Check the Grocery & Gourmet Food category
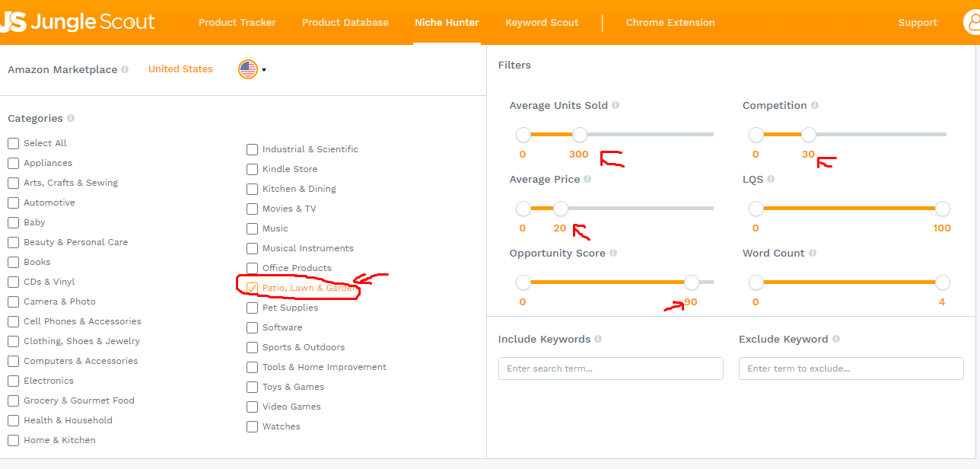980x469 pixels. pyautogui.click(x=14, y=400)
